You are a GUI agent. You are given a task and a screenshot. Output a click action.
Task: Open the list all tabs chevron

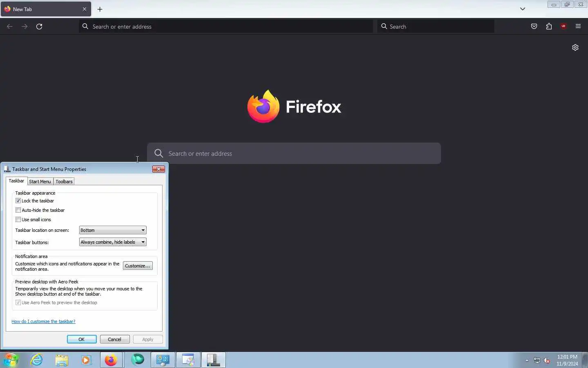click(523, 9)
